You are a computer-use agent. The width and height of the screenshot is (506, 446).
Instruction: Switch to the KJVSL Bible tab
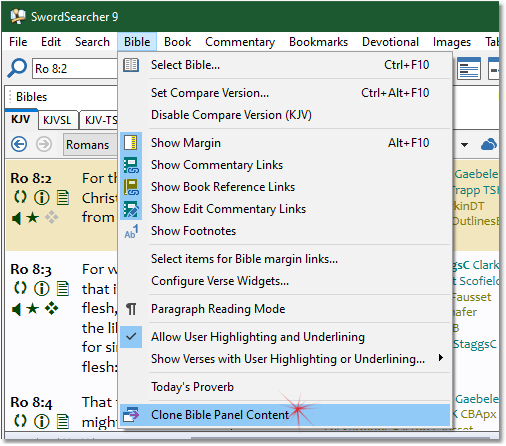(57, 120)
